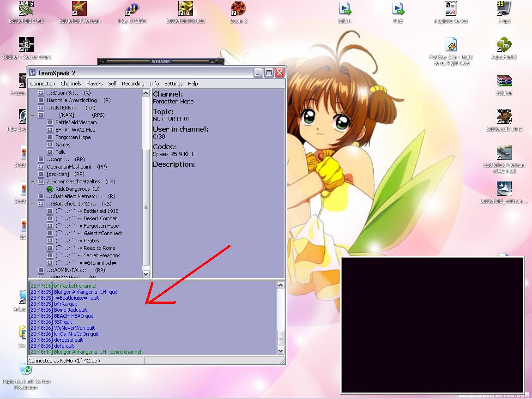Select the Games channel
Image resolution: width=532 pixels, height=399 pixels.
[x=63, y=145]
